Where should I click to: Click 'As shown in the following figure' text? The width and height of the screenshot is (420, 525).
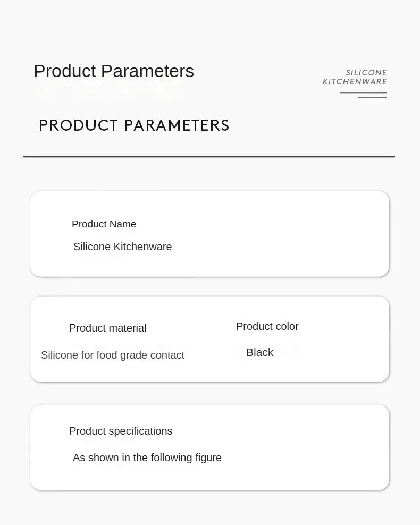(x=147, y=458)
